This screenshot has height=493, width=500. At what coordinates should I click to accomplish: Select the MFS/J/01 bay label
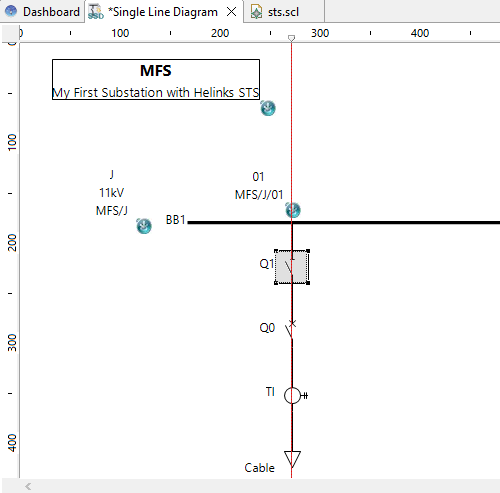coord(259,195)
